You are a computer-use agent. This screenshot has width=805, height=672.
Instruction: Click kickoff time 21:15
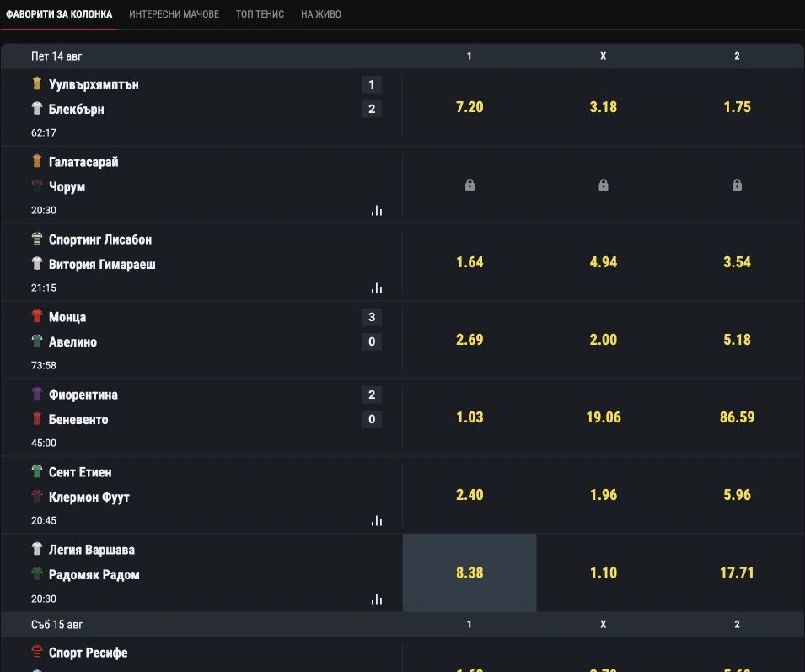point(44,288)
